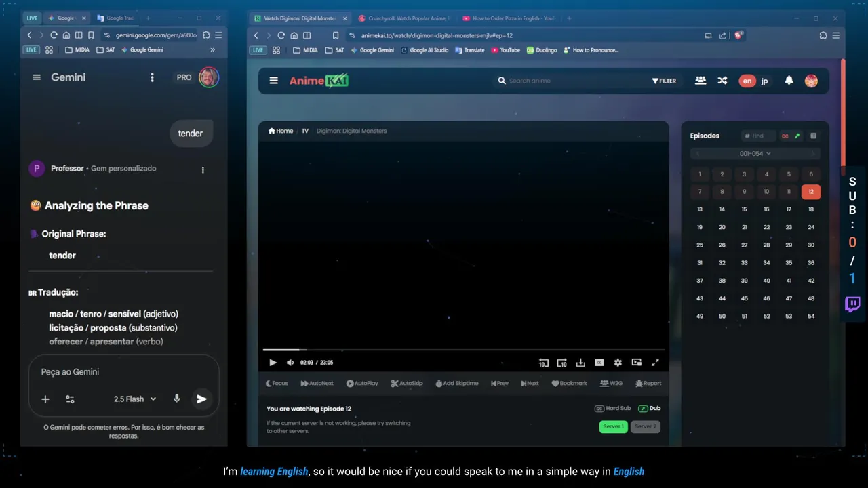Switch to Server 2
Viewport: 868px width, 488px height.
(646, 426)
